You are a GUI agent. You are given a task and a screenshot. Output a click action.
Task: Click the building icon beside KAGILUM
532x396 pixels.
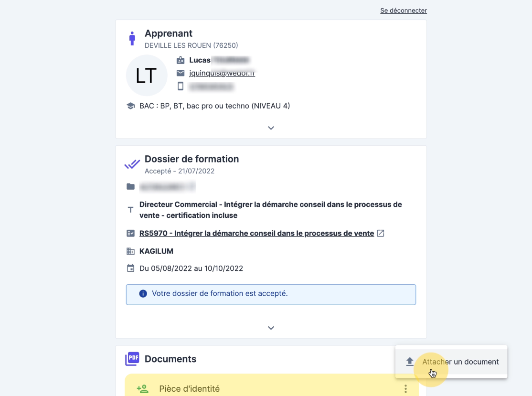pyautogui.click(x=130, y=251)
